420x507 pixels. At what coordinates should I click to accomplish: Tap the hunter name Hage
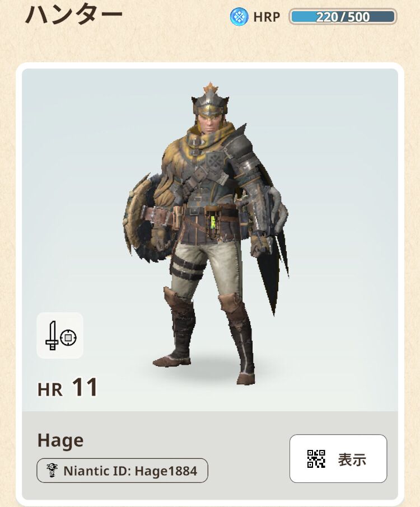point(60,441)
